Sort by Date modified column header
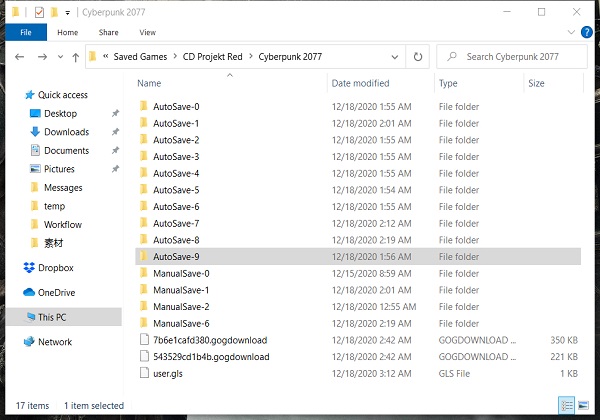Viewport: 600px width, 420px height. click(360, 83)
